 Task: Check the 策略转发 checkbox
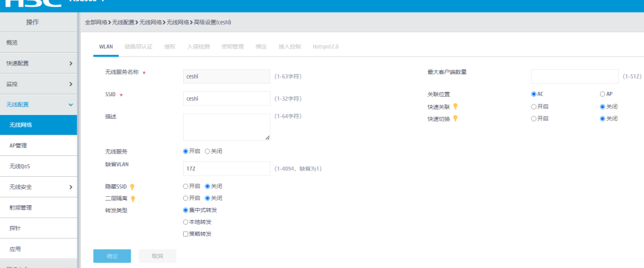point(186,234)
